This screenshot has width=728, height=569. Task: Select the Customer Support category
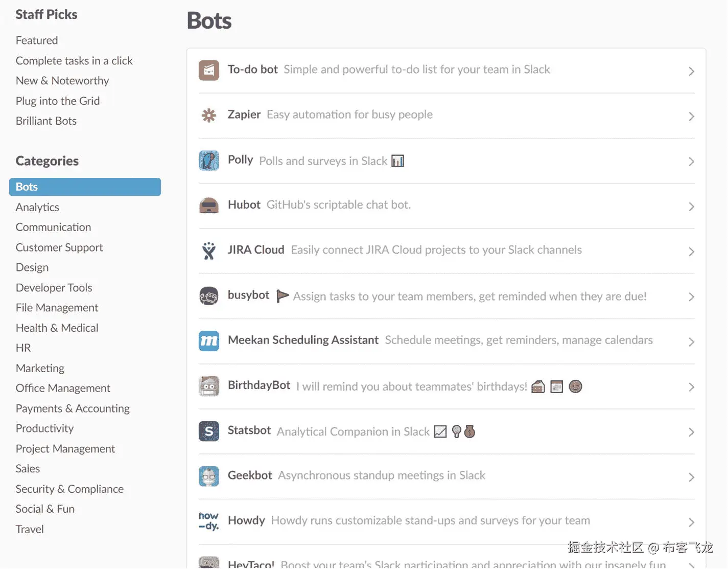59,247
